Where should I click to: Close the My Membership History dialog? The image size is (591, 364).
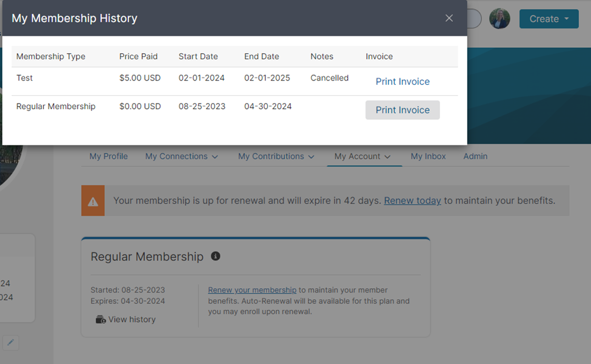(449, 18)
